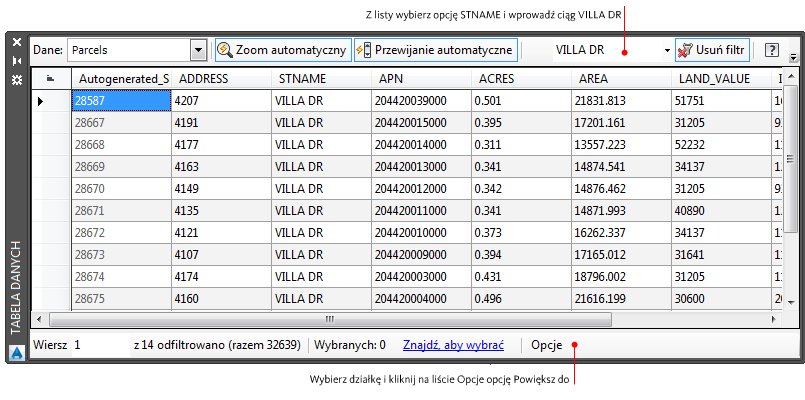Click the horizontal scrollbar left arrow
Screen dimensions: 805x400
(39, 319)
